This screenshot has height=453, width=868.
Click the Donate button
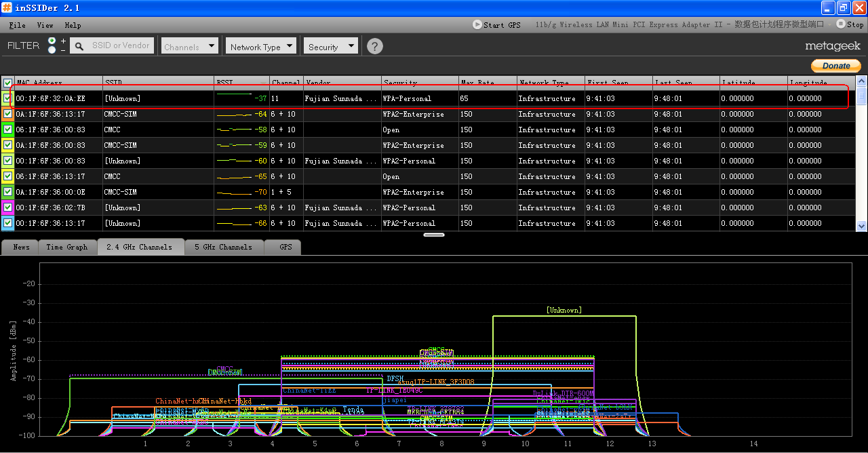point(835,66)
